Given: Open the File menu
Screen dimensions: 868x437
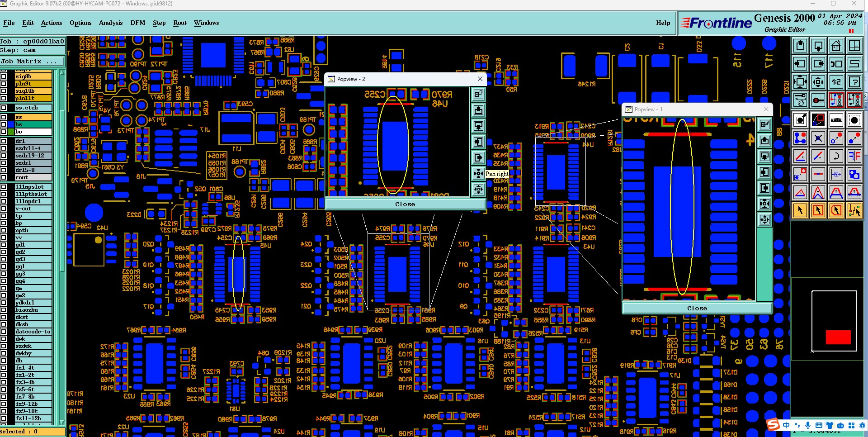Looking at the screenshot, I should pos(9,23).
